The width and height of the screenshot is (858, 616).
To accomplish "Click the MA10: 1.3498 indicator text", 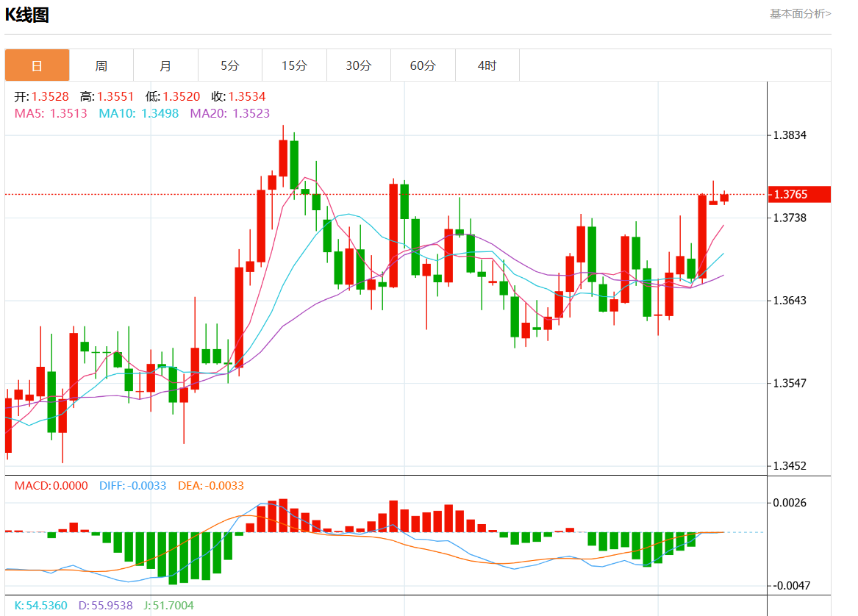I will point(138,113).
